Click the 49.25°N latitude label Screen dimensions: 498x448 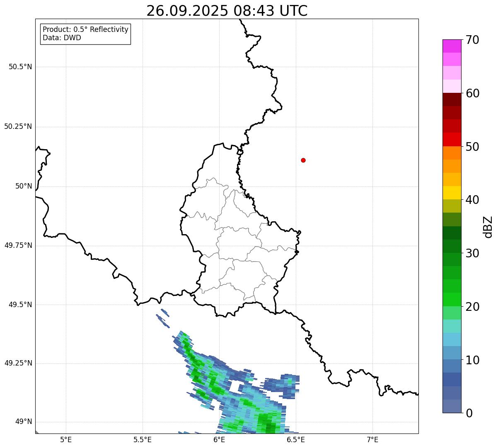[x=18, y=363]
